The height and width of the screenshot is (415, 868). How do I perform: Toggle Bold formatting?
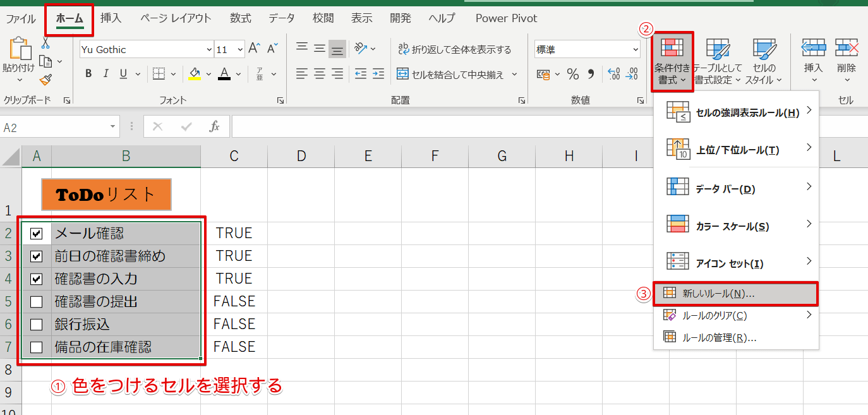[88, 74]
